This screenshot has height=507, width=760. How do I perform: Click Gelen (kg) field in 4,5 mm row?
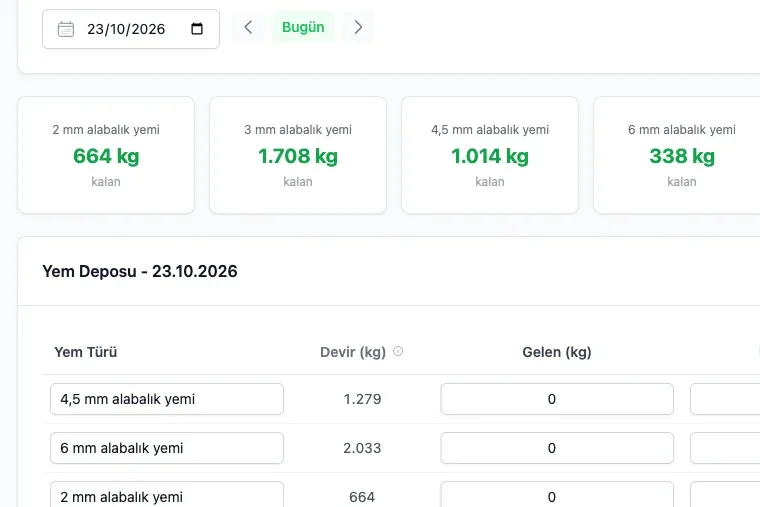[557, 399]
